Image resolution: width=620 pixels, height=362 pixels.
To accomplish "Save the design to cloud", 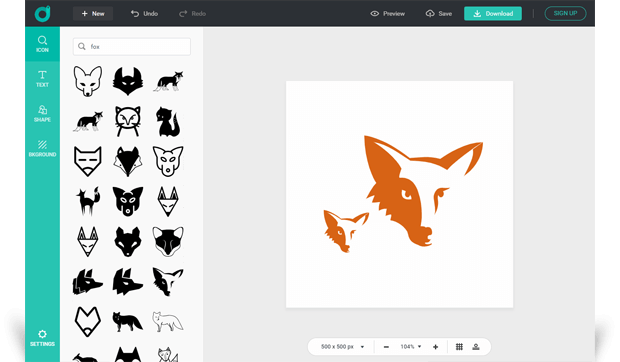I will (439, 13).
